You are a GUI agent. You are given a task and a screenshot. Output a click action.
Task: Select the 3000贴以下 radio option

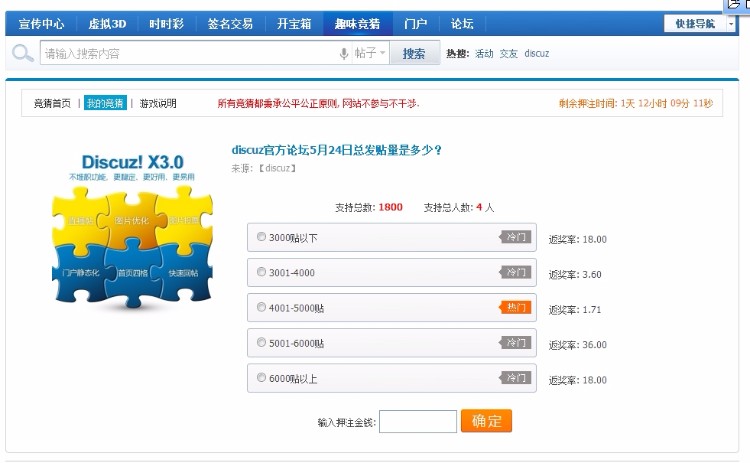click(x=261, y=237)
